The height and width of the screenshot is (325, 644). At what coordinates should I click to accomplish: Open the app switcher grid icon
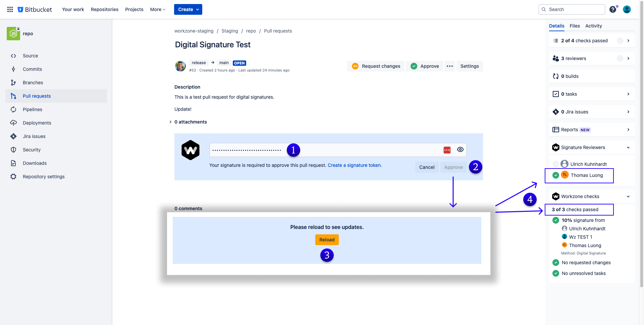[10, 9]
